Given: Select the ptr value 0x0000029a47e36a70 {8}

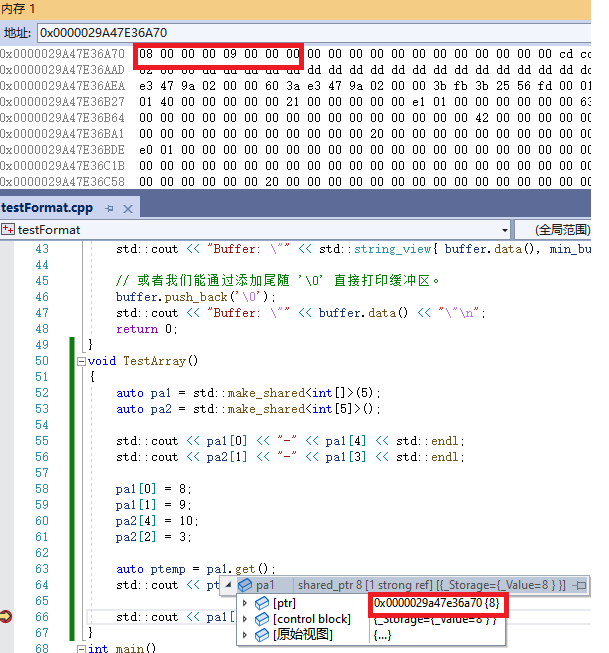Looking at the screenshot, I should click(437, 603).
